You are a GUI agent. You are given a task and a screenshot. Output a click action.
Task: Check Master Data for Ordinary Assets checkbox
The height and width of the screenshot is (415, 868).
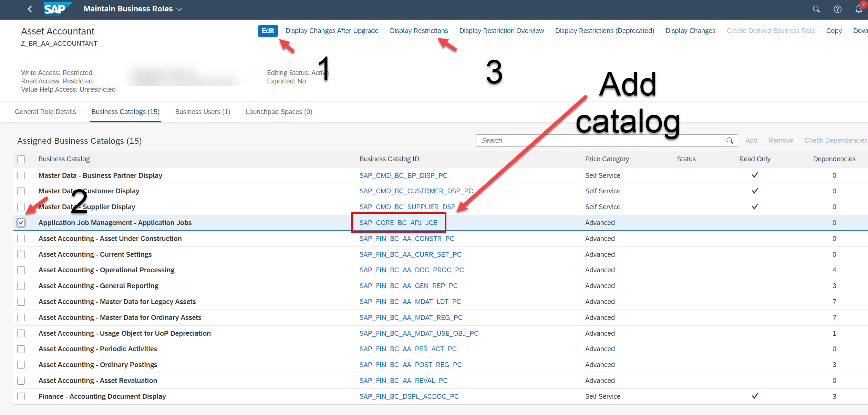pos(21,317)
